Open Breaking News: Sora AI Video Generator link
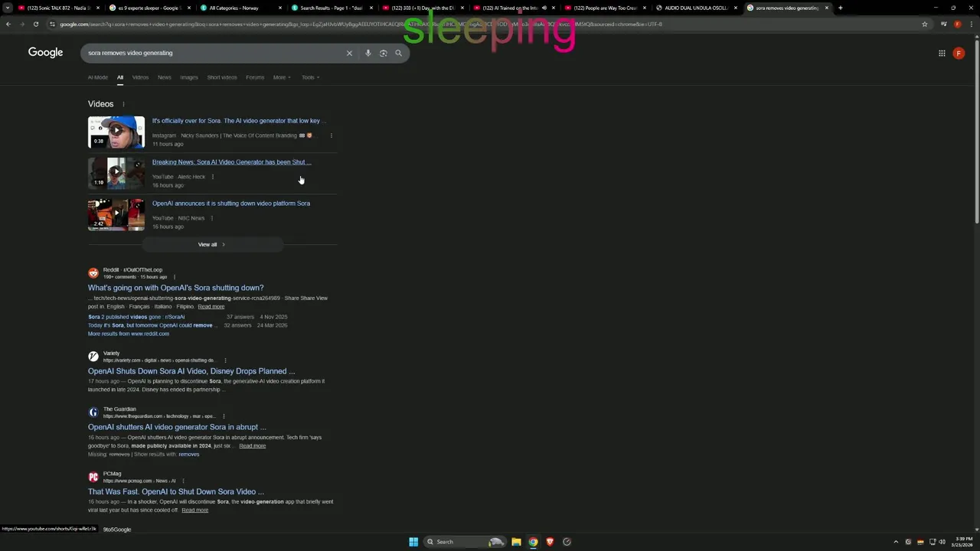 232,162
